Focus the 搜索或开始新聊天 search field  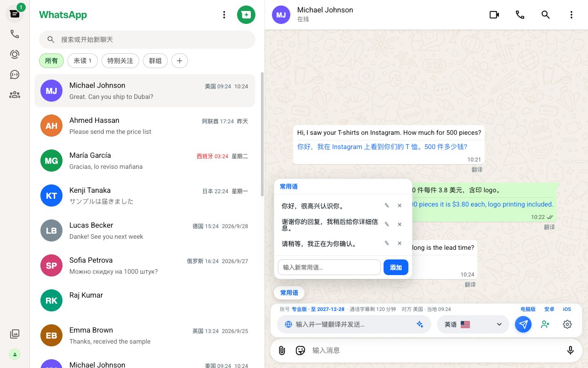[x=147, y=40]
